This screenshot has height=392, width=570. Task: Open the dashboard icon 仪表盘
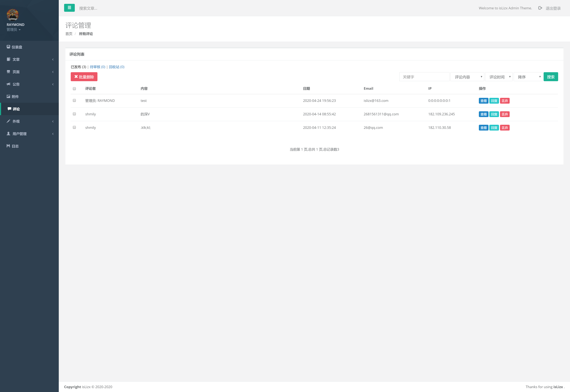pyautogui.click(x=8, y=47)
